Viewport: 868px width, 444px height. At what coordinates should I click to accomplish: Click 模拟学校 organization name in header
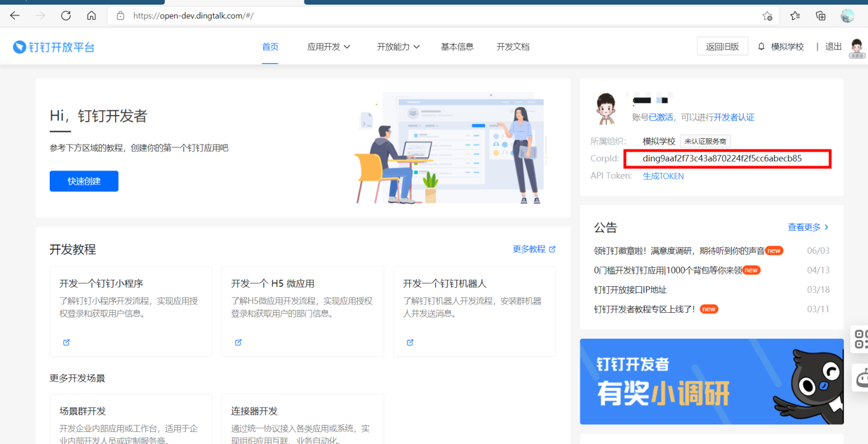pyautogui.click(x=788, y=47)
